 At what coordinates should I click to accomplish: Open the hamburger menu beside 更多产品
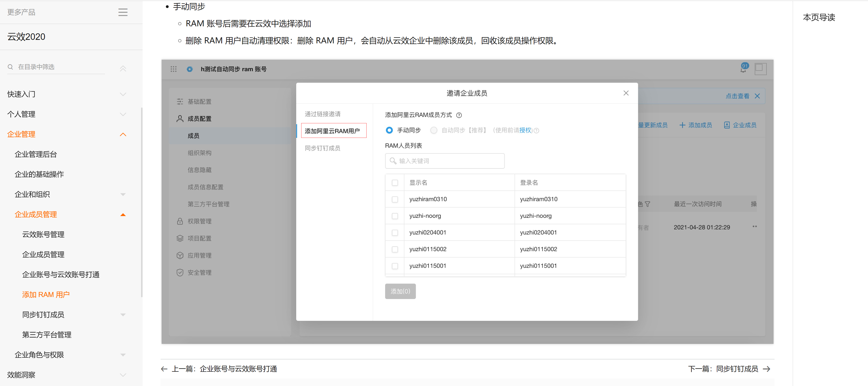[x=123, y=13]
